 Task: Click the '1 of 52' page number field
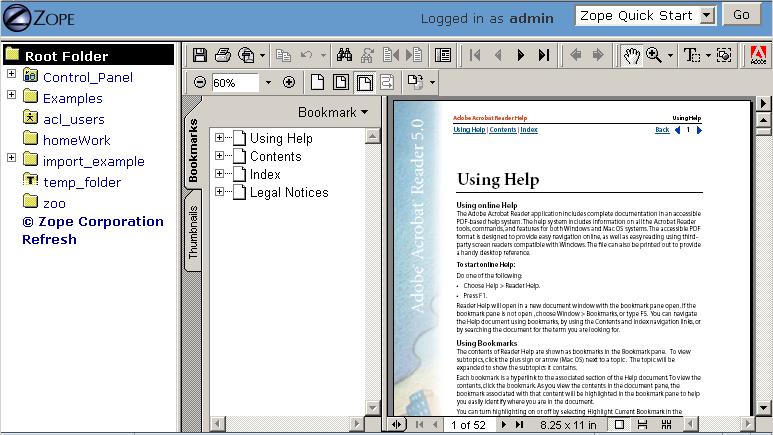pyautogui.click(x=468, y=425)
